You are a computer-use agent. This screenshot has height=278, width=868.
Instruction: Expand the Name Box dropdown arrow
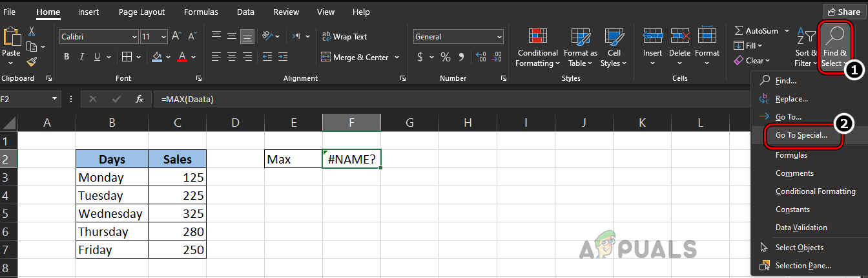pyautogui.click(x=54, y=99)
